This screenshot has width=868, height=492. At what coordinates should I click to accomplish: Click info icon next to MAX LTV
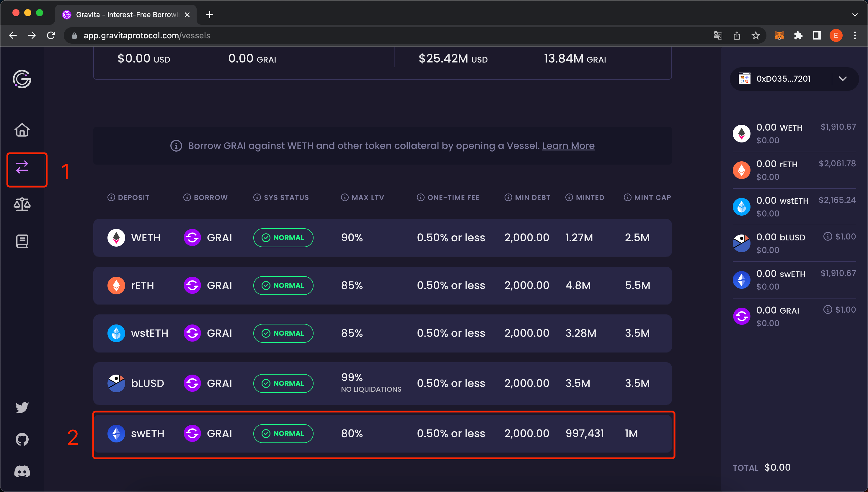click(345, 197)
